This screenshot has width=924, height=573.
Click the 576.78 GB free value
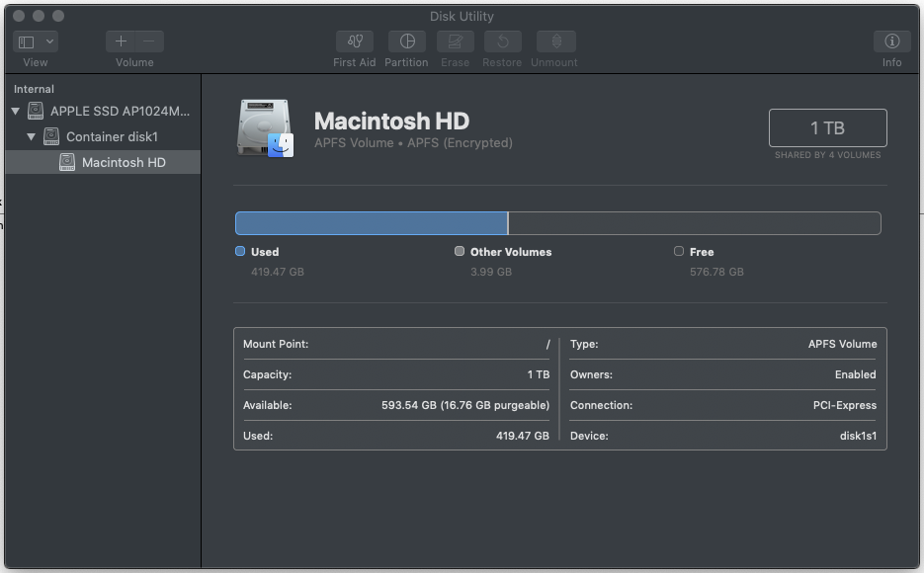point(716,272)
